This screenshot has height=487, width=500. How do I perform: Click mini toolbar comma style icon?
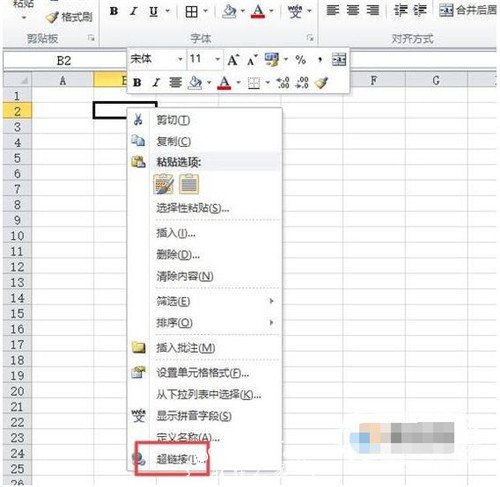(x=320, y=60)
